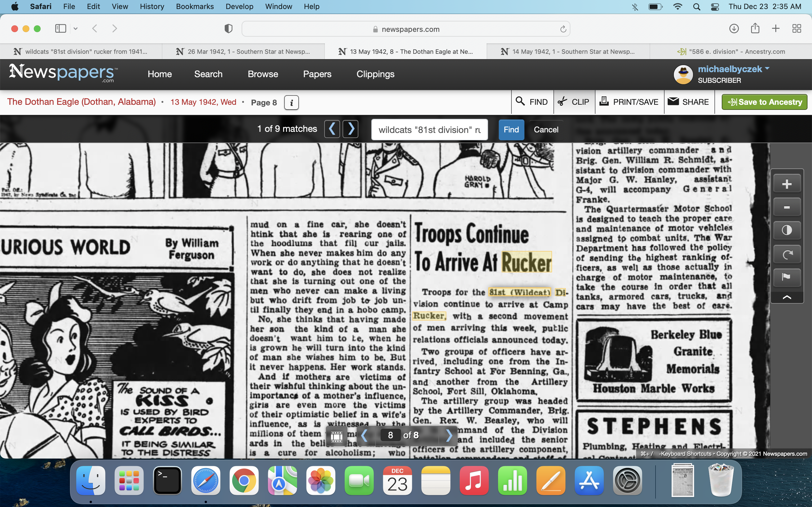The image size is (812, 507).
Task: Open PRINT/SAVE options
Action: (629, 102)
